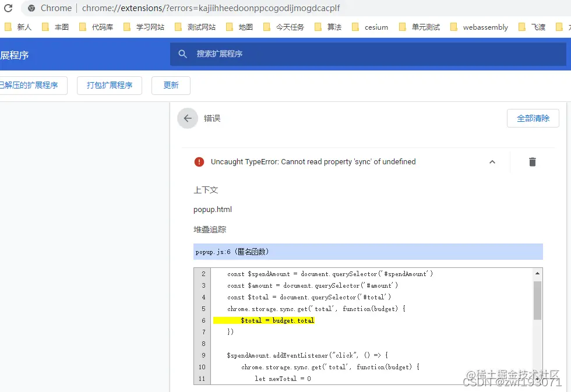Click the 扩展程序 page title

pos(14,55)
